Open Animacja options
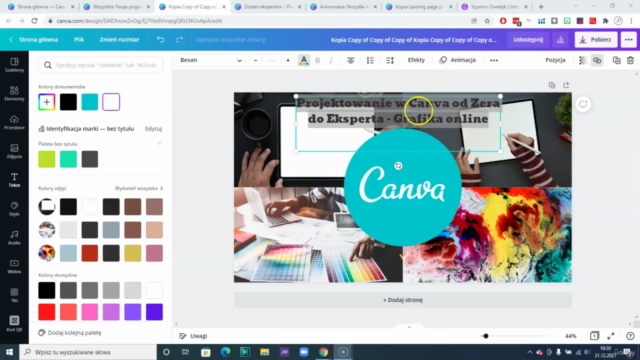Viewport: 640px width, 360px height. pos(458,60)
